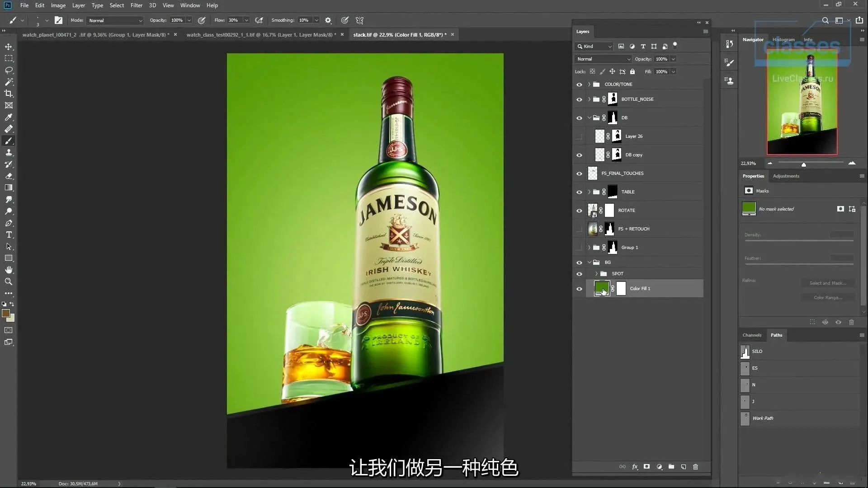
Task: Hide the FS_FINAL_TOUCHES layer
Action: click(x=579, y=174)
